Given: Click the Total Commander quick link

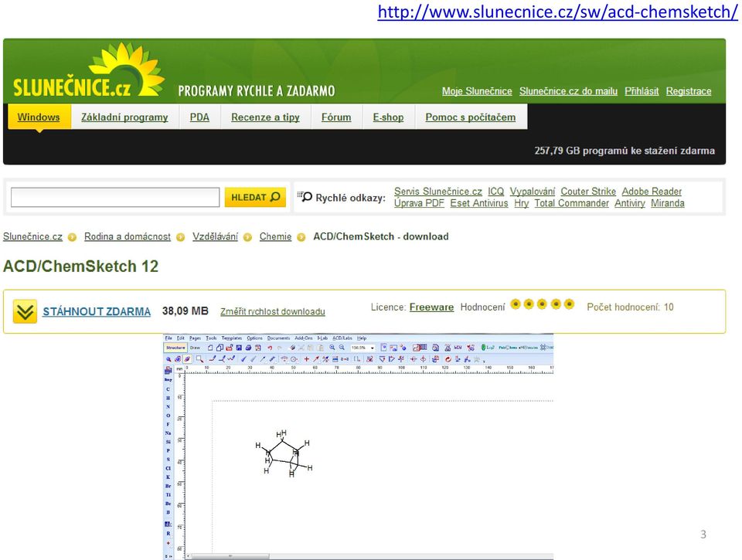Looking at the screenshot, I should [x=572, y=203].
